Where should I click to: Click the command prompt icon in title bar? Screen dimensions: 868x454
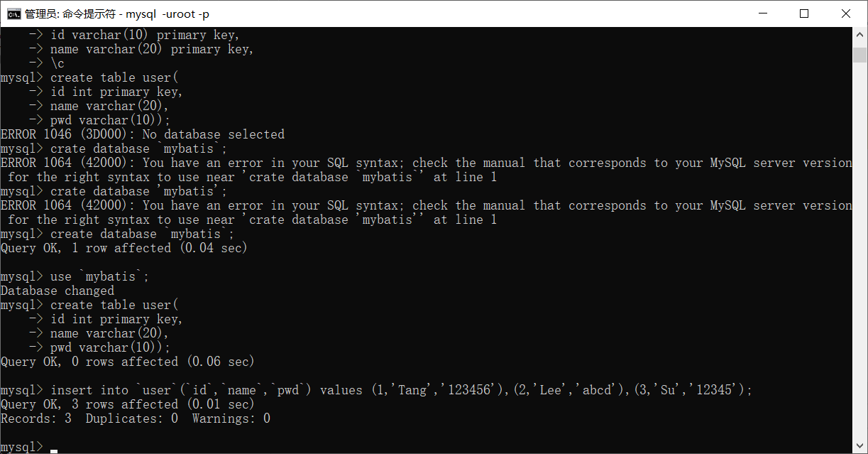coord(13,13)
